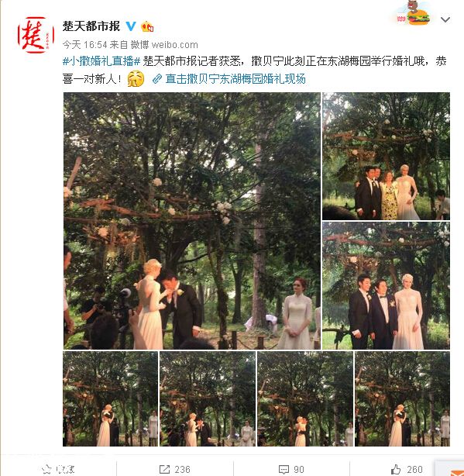464x476 pixels.
Task: Click the blue V verification badge
Action: 131,26
